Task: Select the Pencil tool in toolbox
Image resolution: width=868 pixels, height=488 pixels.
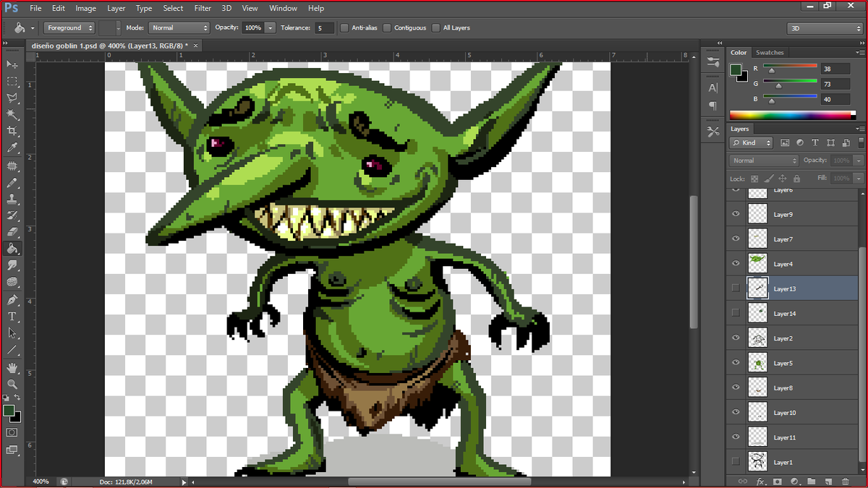Action: click(12, 183)
